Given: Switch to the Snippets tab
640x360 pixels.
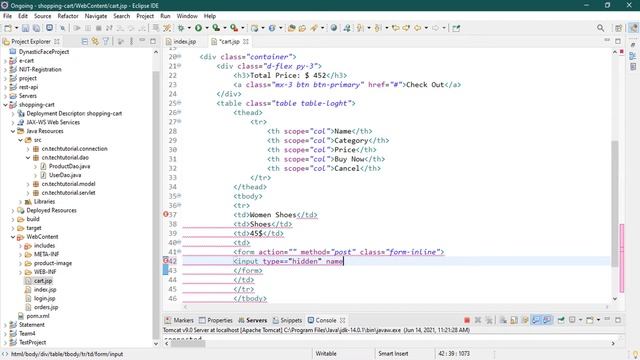Looking at the screenshot, I should (x=287, y=320).
